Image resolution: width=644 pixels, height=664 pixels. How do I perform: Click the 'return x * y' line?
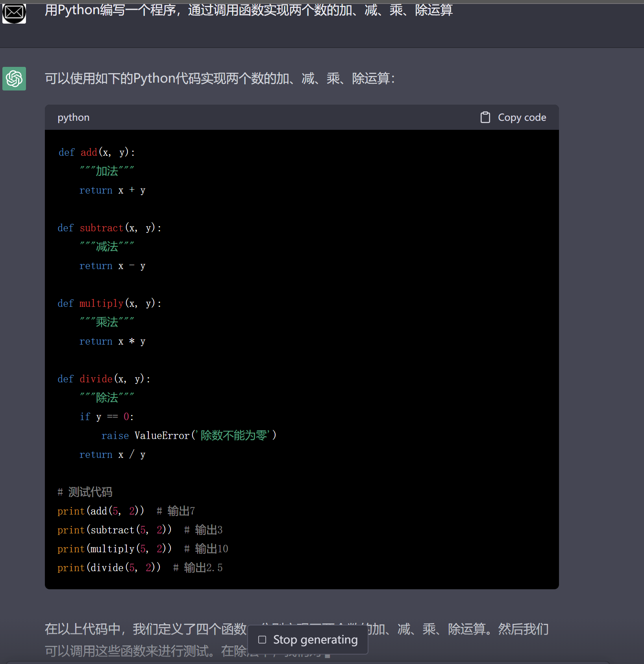(113, 341)
